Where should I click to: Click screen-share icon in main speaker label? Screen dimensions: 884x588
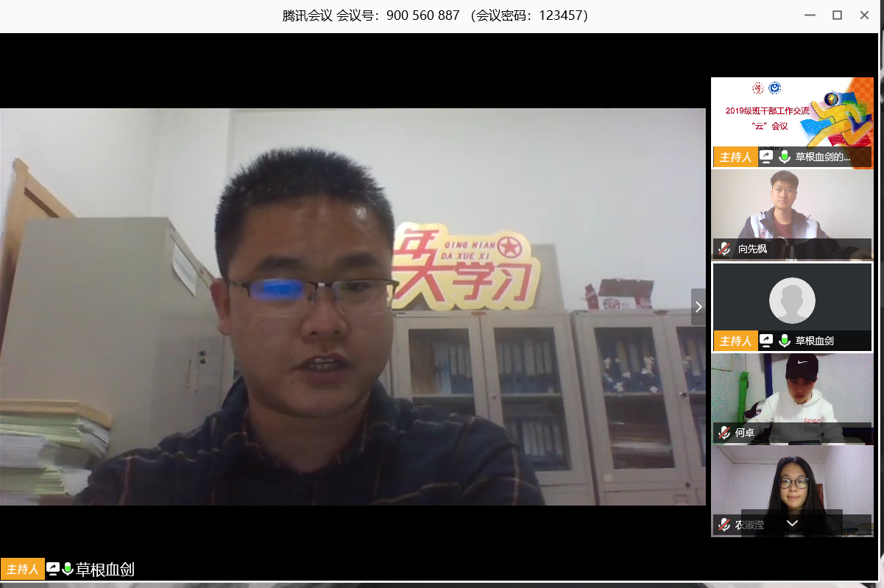(53, 569)
